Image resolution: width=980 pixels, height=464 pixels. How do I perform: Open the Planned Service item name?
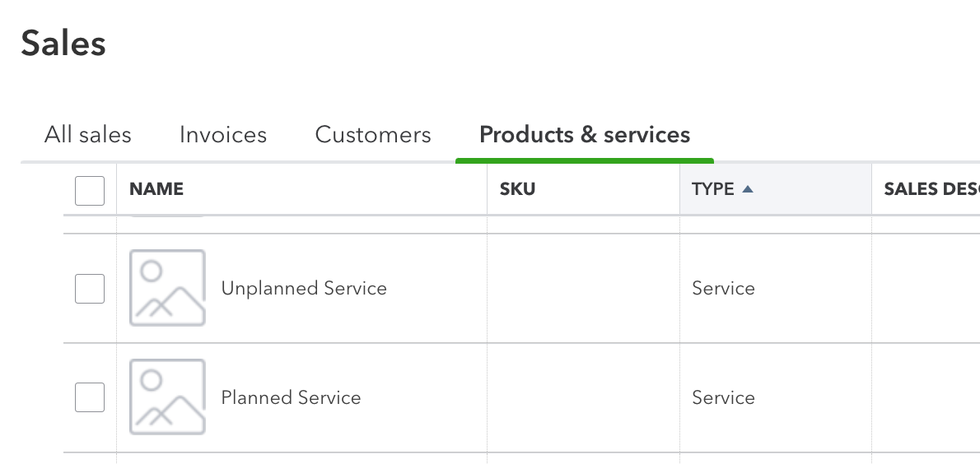(x=291, y=398)
